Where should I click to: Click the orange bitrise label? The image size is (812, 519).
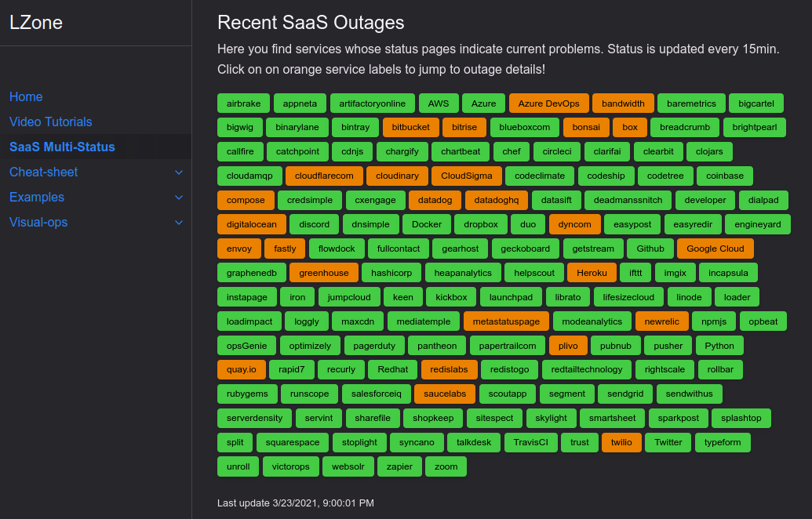click(464, 127)
